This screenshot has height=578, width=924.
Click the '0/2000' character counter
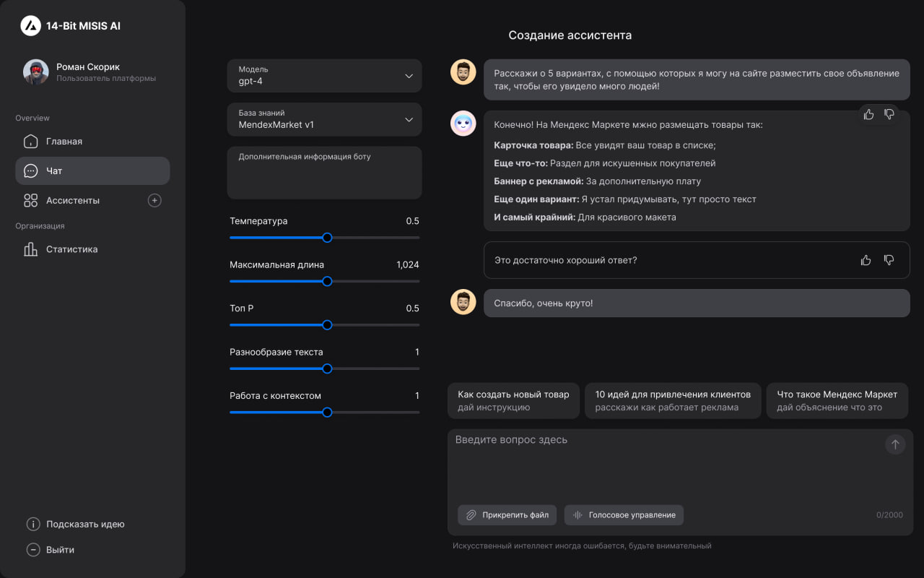click(x=889, y=515)
